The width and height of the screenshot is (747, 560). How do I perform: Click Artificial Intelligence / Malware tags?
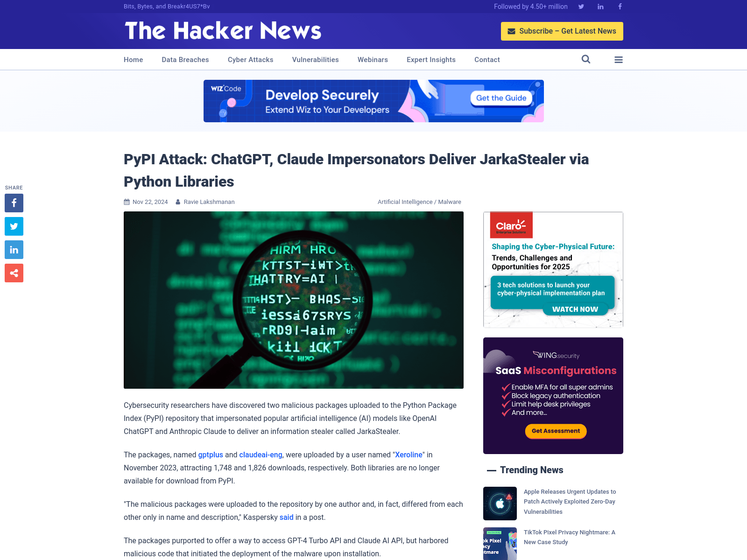419,202
